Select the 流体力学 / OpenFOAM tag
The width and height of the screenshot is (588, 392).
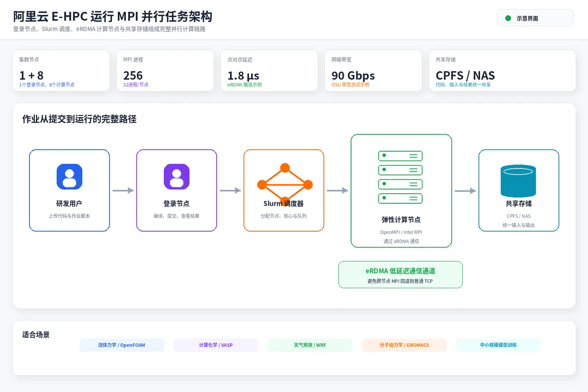coord(121,345)
